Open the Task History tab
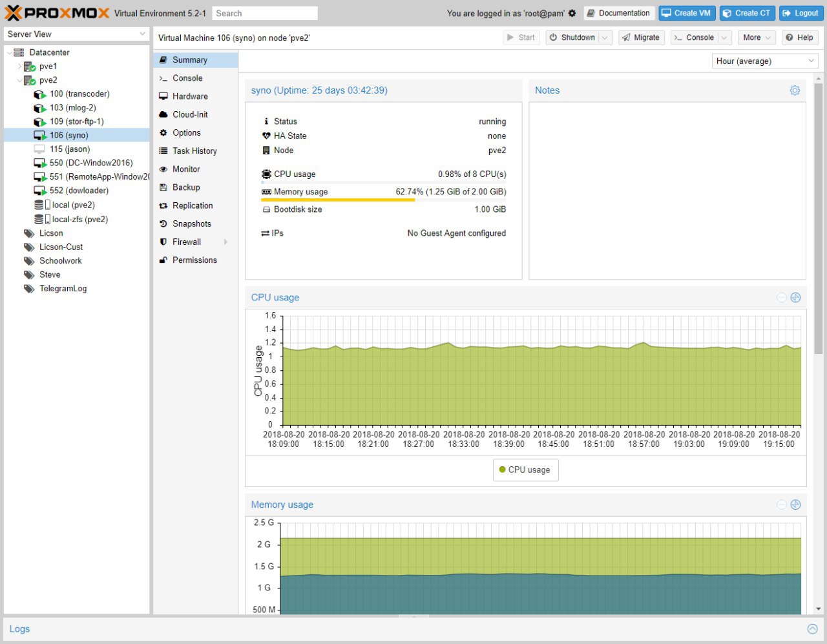The image size is (827, 644). point(196,151)
